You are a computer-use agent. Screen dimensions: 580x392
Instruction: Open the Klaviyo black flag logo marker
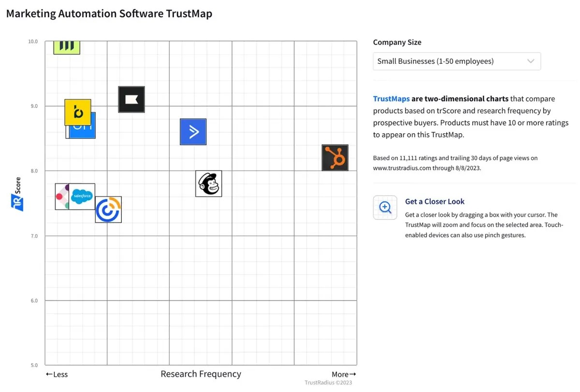(131, 99)
